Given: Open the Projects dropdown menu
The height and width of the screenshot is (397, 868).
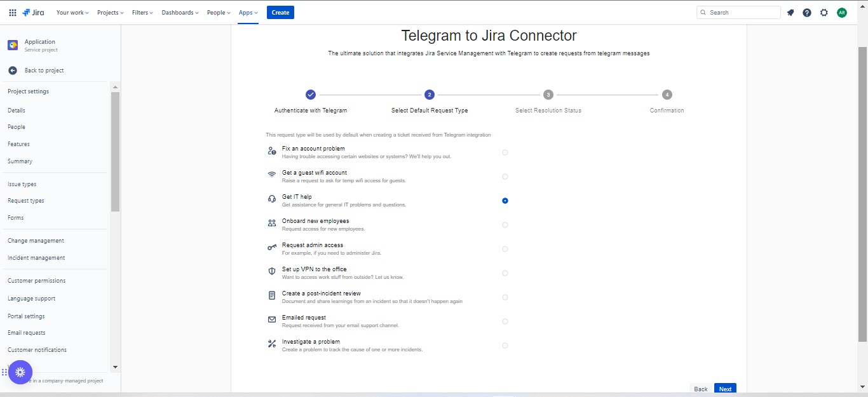Looking at the screenshot, I should tap(111, 13).
